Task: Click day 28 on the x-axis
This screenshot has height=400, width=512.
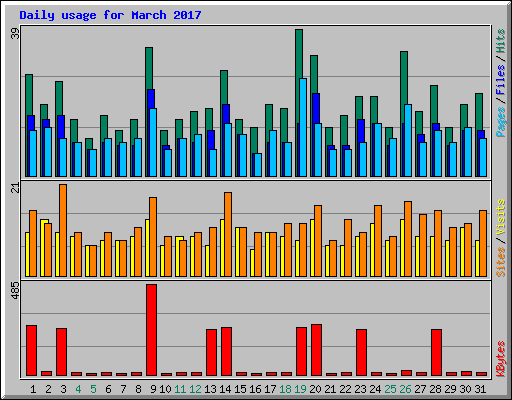Action: point(435,389)
